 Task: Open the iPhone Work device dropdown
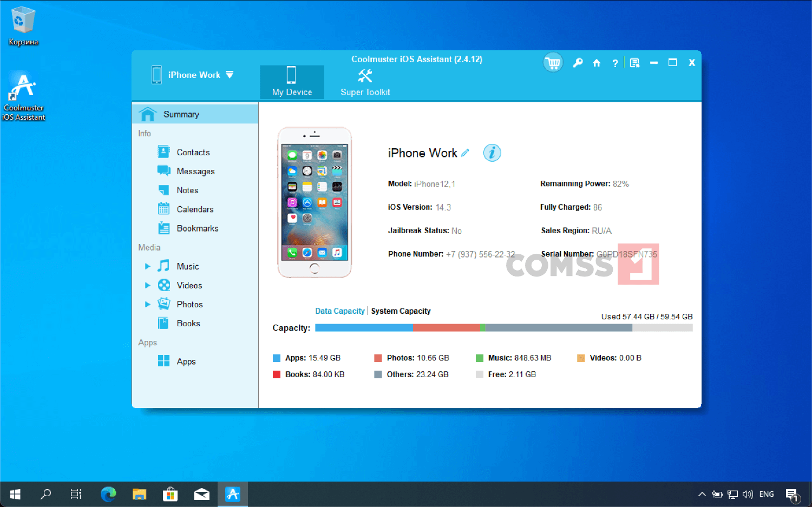click(x=230, y=75)
